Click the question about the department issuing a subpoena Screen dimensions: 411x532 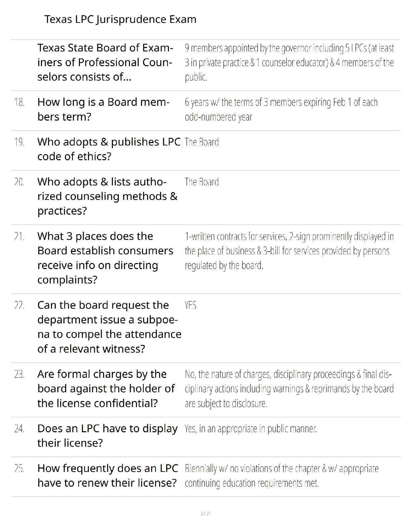pyautogui.click(x=109, y=327)
